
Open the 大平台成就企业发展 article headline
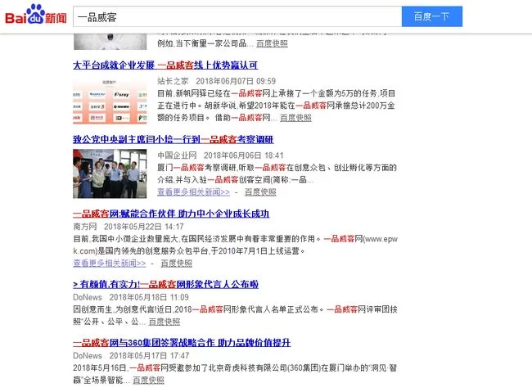click(165, 65)
